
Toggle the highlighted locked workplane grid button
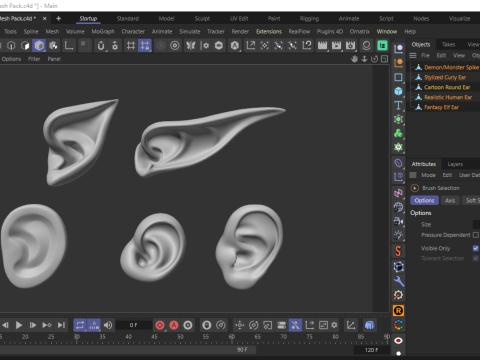pyautogui.click(x=145, y=45)
